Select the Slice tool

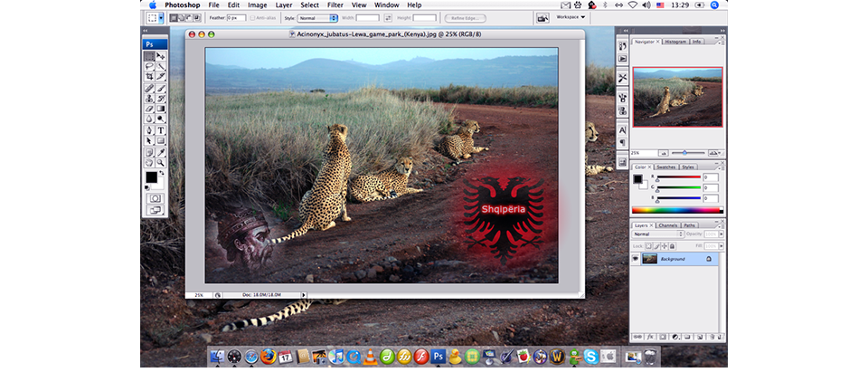(161, 76)
